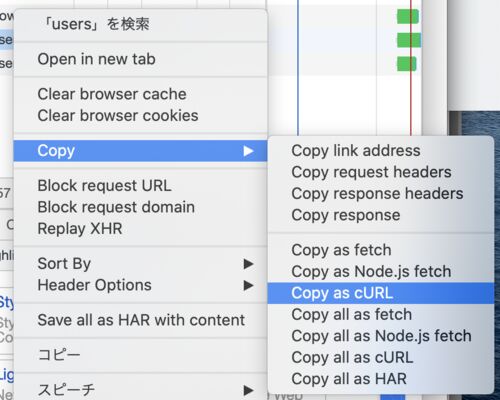
Task: Choose Open in new tab
Action: (x=140, y=59)
